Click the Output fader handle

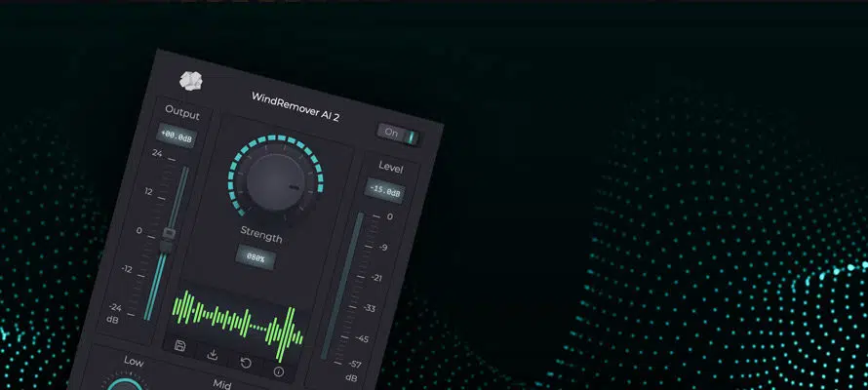point(167,241)
